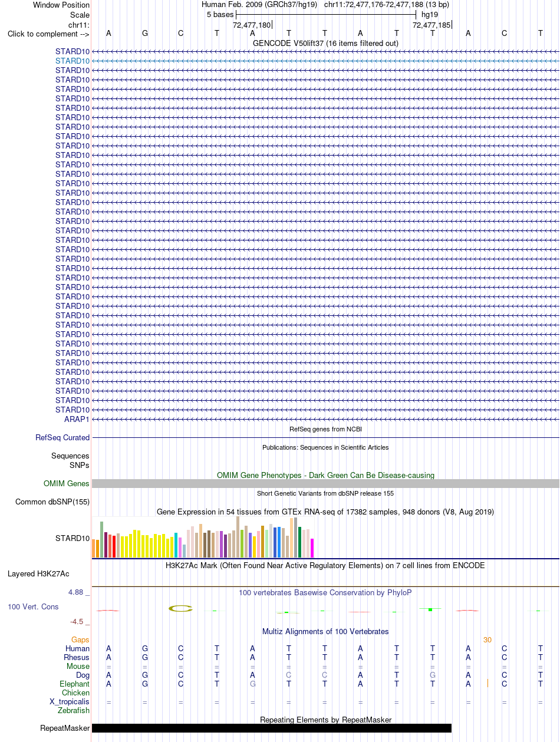Click the 'RepeatMasker' track label
The width and height of the screenshot is (560, 742).
(65, 728)
